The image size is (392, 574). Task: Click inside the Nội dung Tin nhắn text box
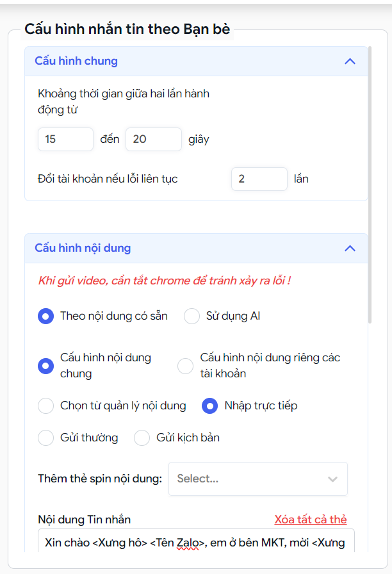click(196, 540)
